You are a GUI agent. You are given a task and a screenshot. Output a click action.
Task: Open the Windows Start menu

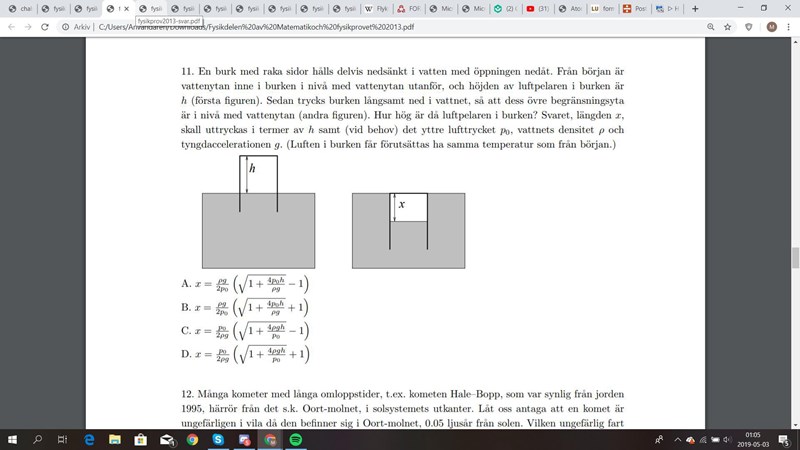click(12, 439)
